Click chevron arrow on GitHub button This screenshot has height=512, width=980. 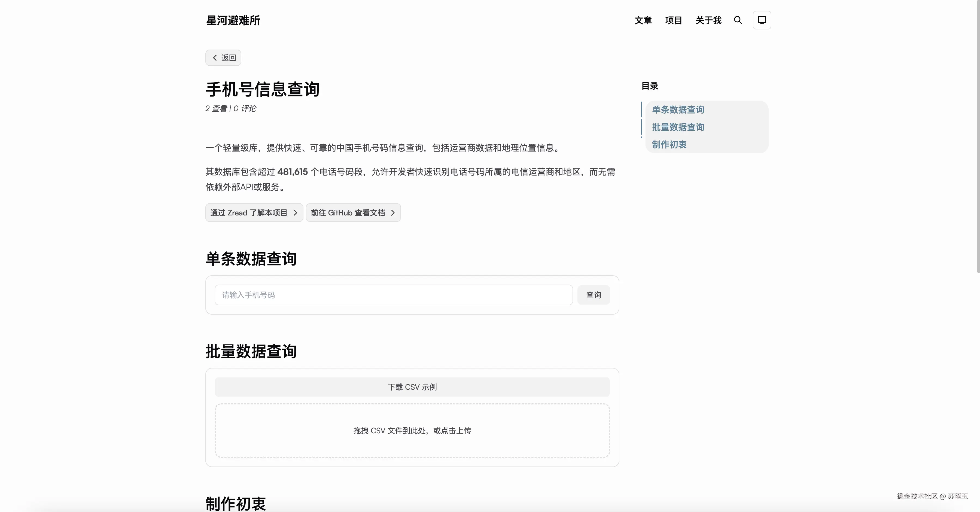click(393, 213)
